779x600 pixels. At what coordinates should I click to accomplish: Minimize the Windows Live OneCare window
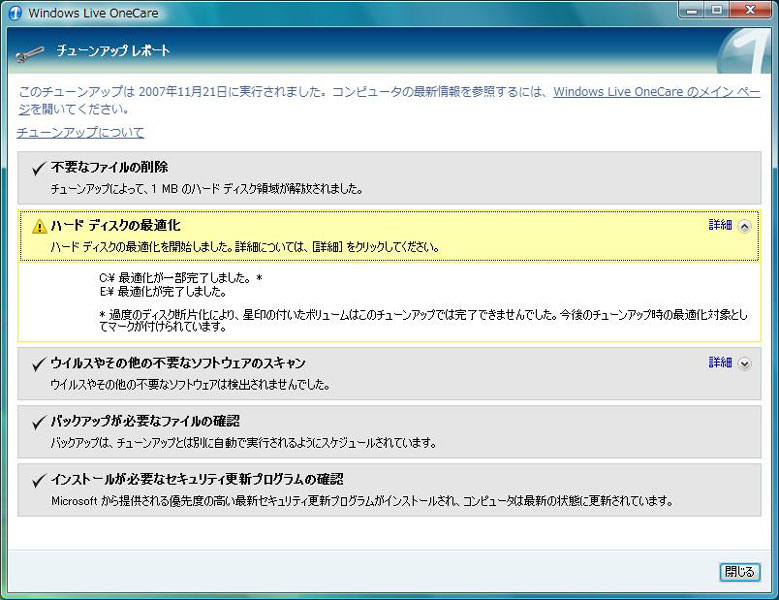[692, 10]
